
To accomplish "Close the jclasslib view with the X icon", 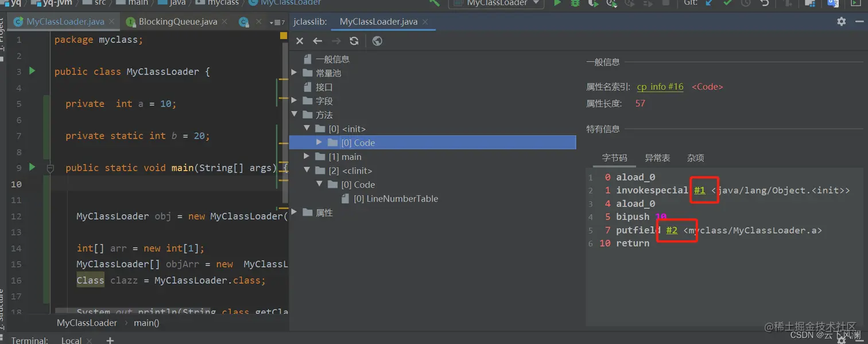I will click(299, 41).
